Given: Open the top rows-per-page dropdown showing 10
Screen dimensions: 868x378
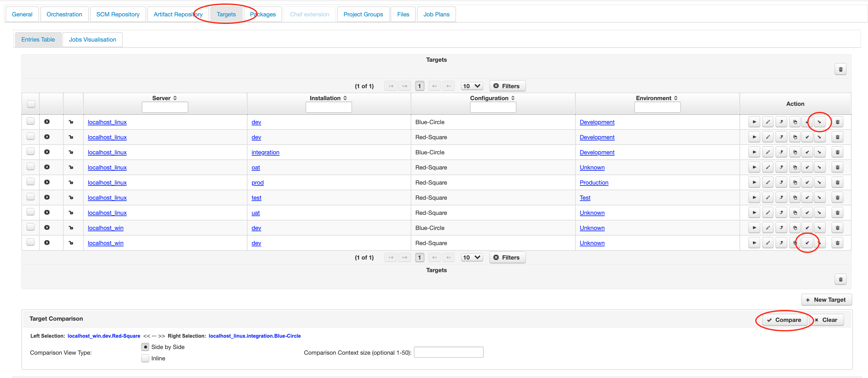Looking at the screenshot, I should (472, 86).
